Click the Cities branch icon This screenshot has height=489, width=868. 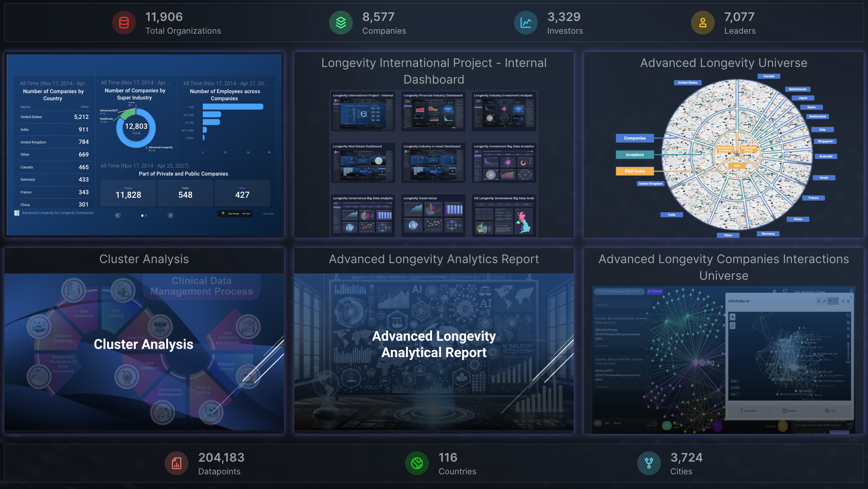click(x=649, y=463)
